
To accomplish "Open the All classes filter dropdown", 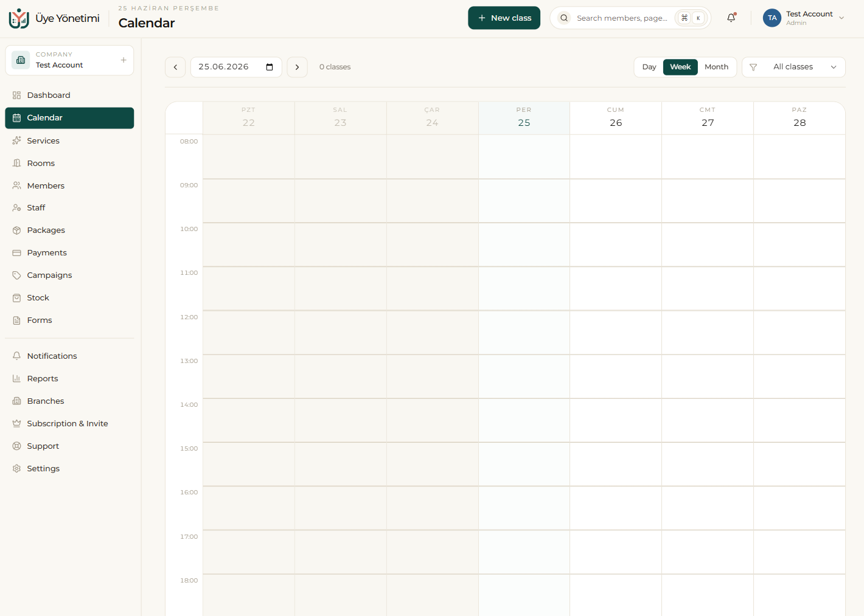I will 793,67.
